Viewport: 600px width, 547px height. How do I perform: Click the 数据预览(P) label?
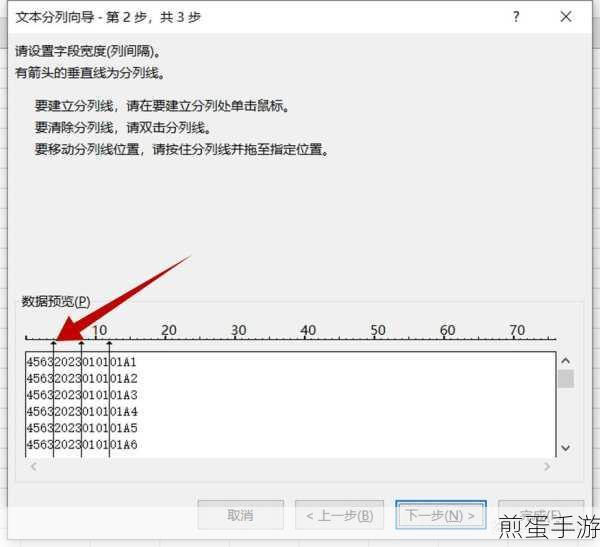click(56, 302)
